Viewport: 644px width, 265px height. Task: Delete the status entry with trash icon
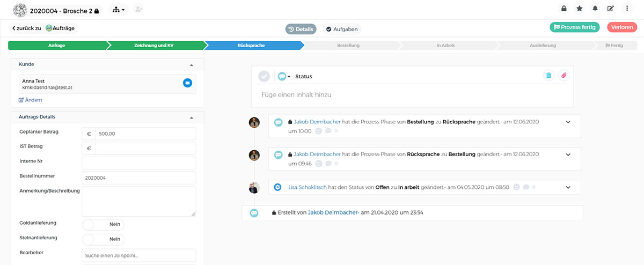click(548, 76)
